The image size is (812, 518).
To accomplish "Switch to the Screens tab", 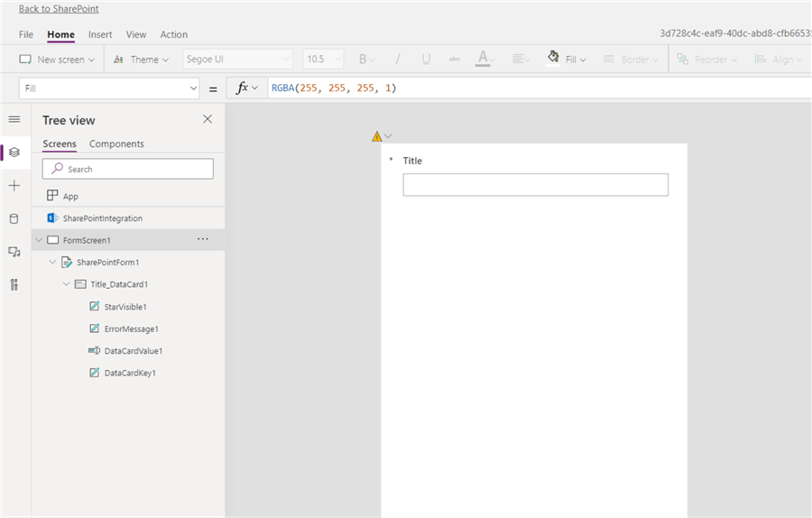I will (60, 144).
